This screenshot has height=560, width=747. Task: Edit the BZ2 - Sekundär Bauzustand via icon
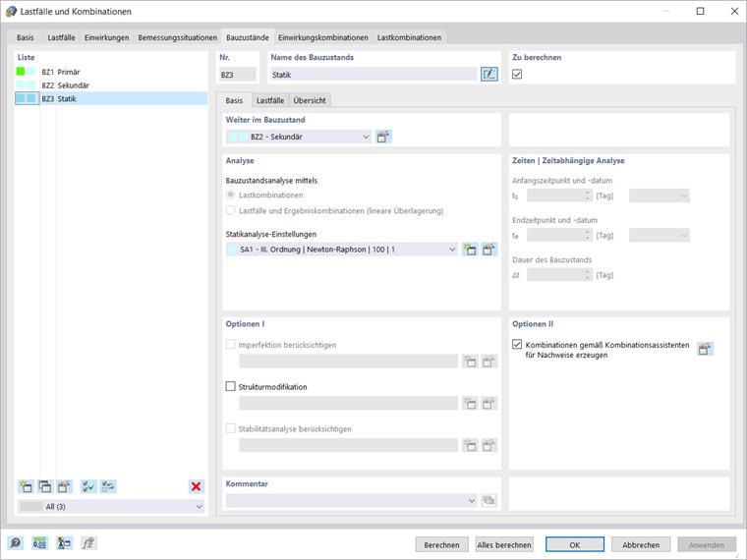point(383,137)
